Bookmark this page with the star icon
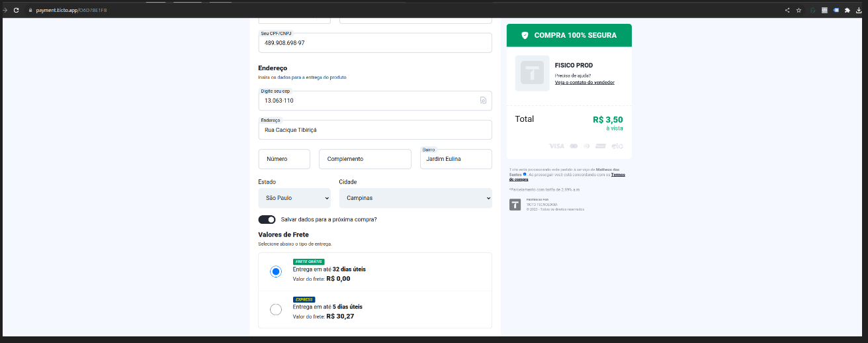 tap(799, 11)
